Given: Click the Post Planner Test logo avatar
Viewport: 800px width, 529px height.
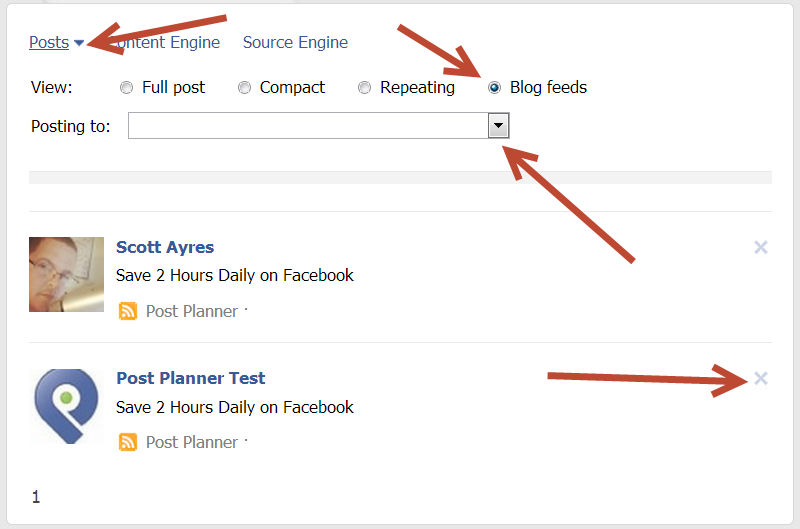Looking at the screenshot, I should [x=66, y=405].
